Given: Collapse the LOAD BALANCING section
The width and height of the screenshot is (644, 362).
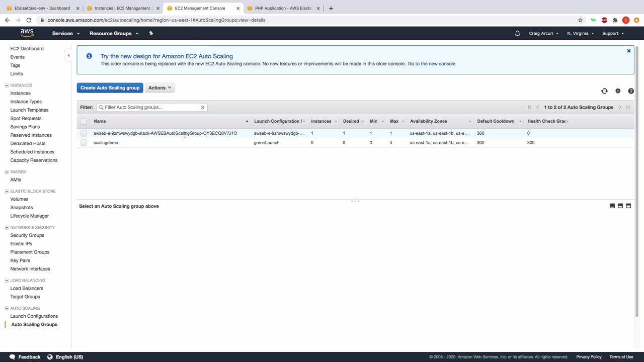Looking at the screenshot, I should coord(7,281).
